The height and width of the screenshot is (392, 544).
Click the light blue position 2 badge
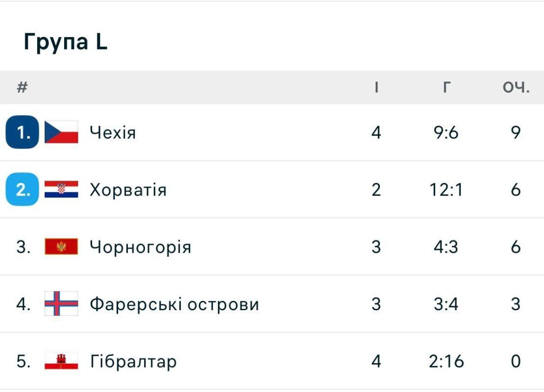pos(22,189)
